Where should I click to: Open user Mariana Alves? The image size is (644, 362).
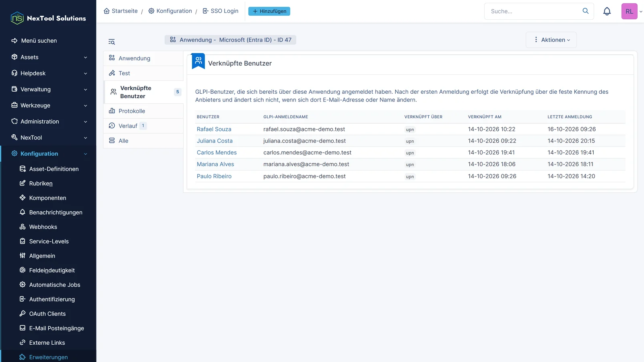click(215, 164)
